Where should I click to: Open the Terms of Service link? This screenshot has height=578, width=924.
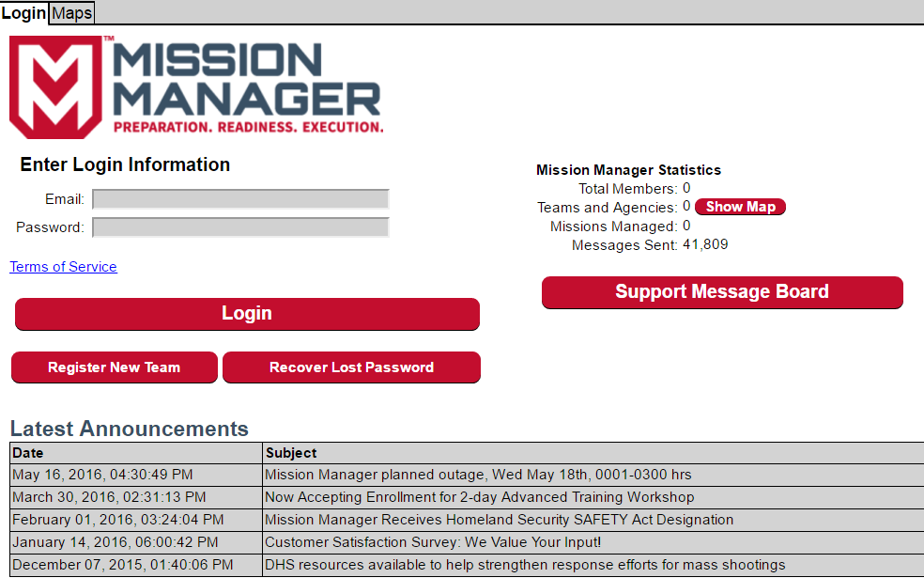pos(62,267)
